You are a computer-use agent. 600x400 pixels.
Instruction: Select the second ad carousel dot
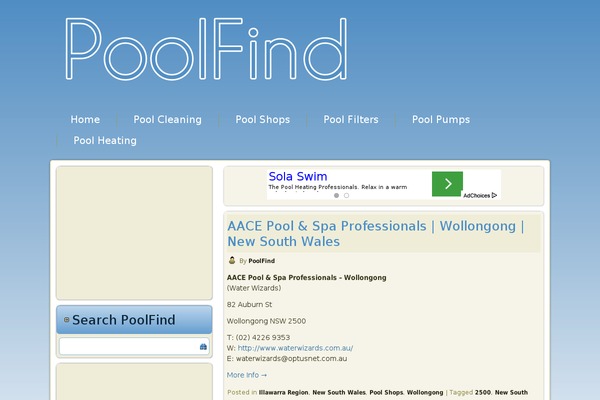point(346,196)
